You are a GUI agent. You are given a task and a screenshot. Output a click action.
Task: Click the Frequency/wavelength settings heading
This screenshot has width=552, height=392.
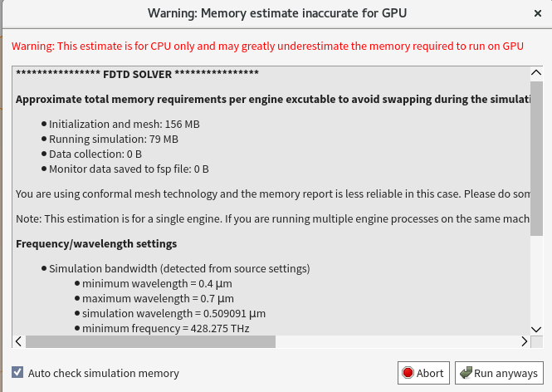click(95, 244)
